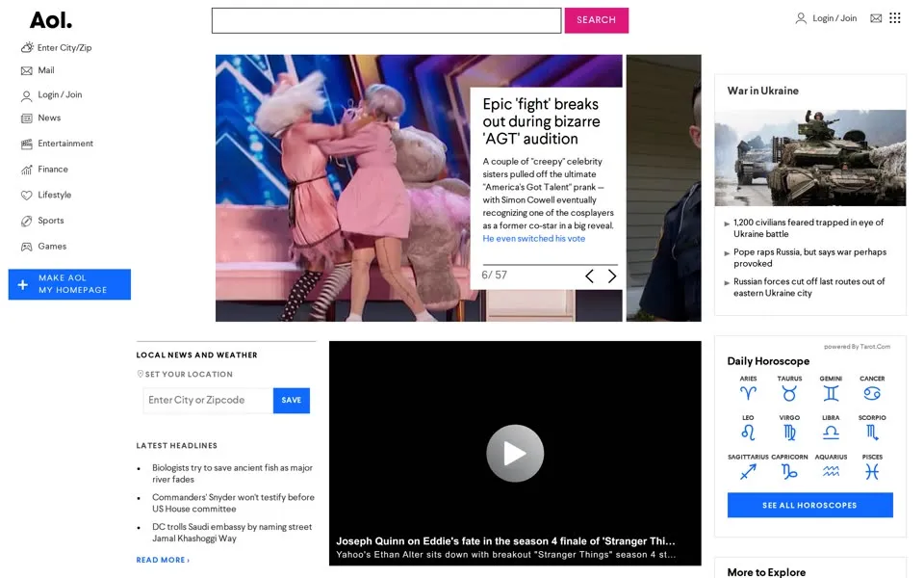This screenshot has height=578, width=924.
Task: Click 'Epic fight breaks out' headline
Action: (x=542, y=121)
